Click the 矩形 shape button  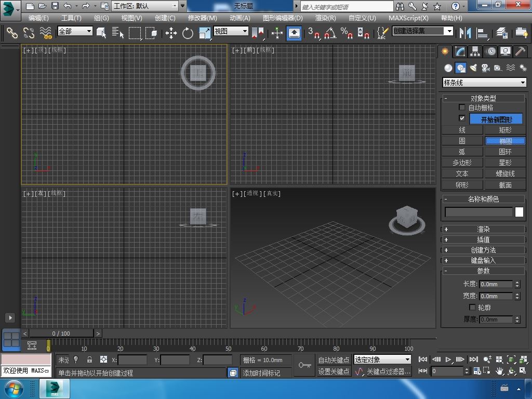tap(505, 130)
